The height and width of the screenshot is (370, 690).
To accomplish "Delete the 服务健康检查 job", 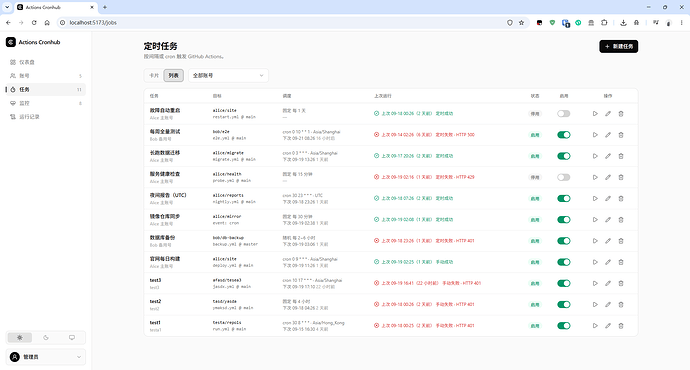I will (x=621, y=177).
